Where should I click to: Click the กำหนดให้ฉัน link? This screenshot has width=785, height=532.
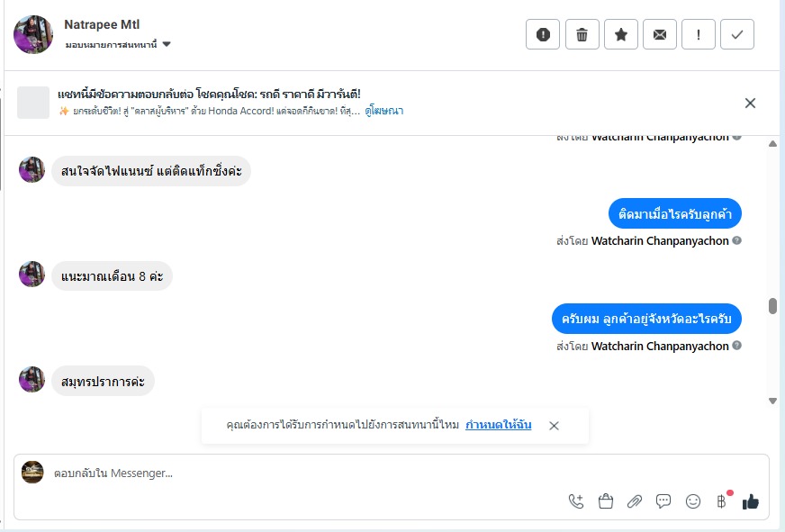(x=498, y=425)
